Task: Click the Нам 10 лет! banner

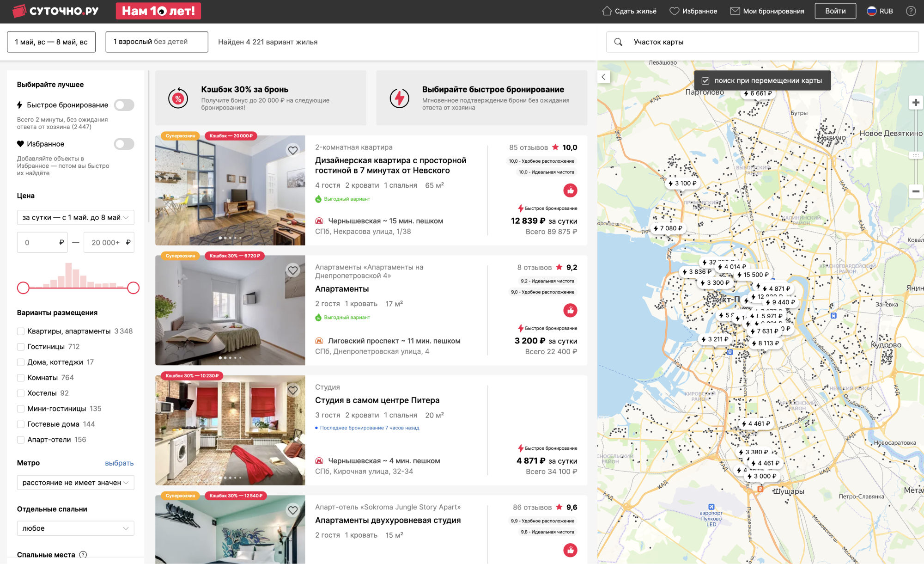Action: (x=158, y=11)
